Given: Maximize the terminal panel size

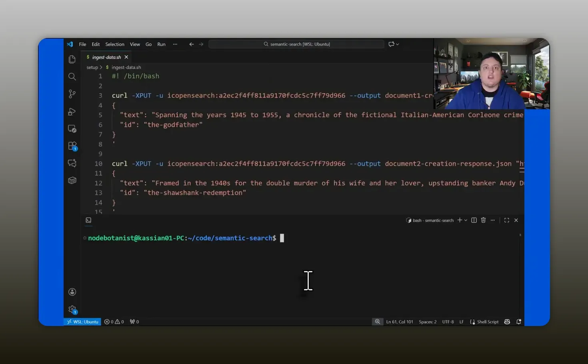Looking at the screenshot, I should (x=507, y=220).
